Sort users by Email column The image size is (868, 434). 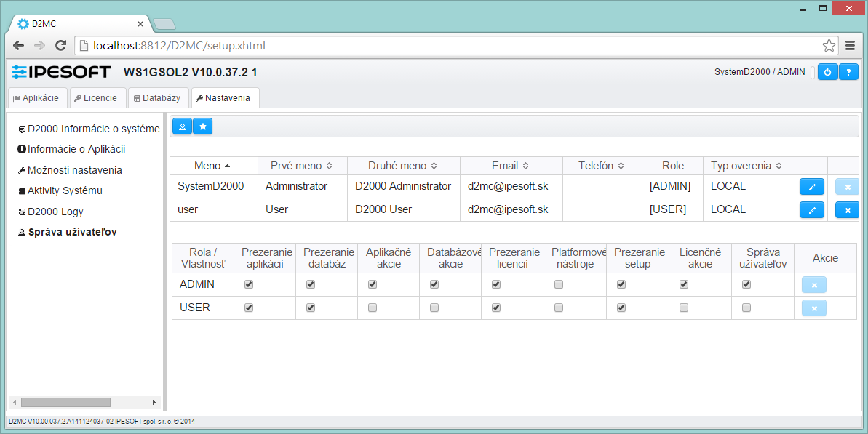[509, 166]
